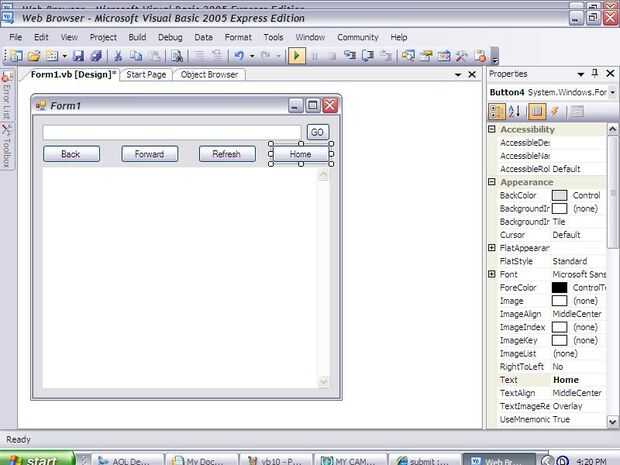Start debugging with the green play icon
This screenshot has width=620, height=465.
pos(297,56)
